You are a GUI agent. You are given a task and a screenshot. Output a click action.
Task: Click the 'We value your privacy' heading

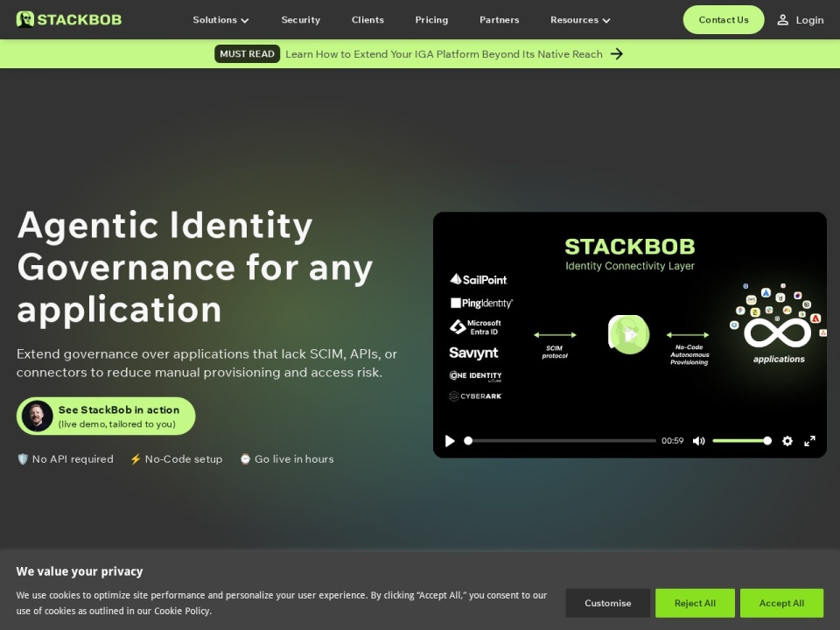click(80, 571)
